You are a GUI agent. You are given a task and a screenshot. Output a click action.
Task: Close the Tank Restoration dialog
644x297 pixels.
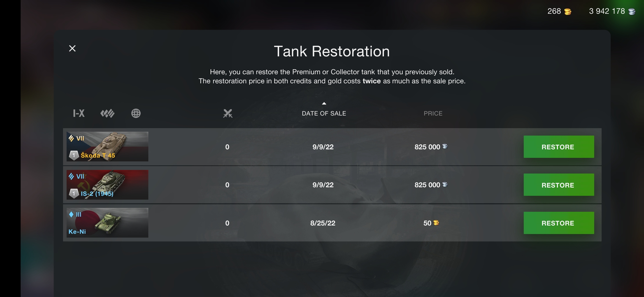[72, 48]
